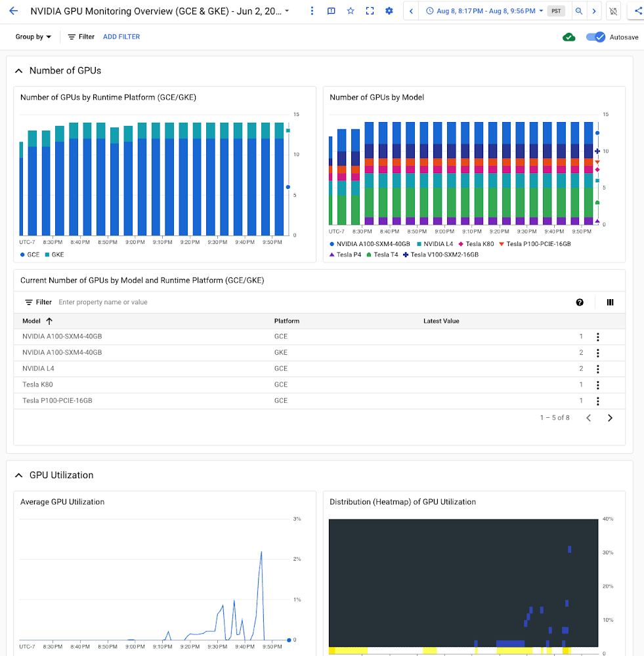The width and height of the screenshot is (644, 656).
Task: Click the '1 – 5 of 8' pagination text
Action: [555, 417]
